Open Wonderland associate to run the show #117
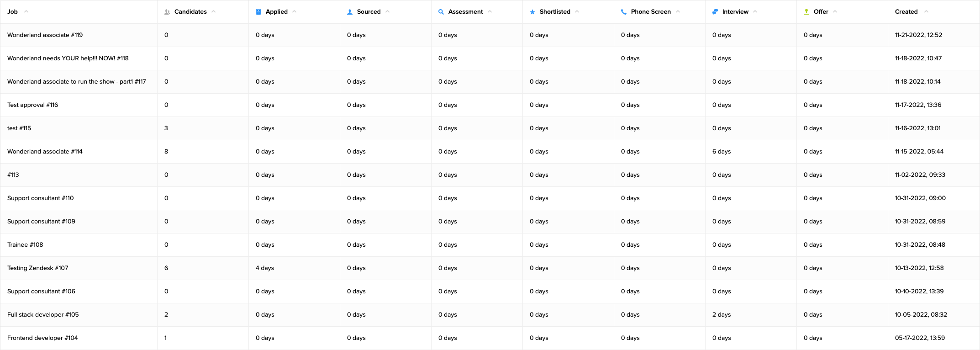The height and width of the screenshot is (350, 980). coord(77,82)
